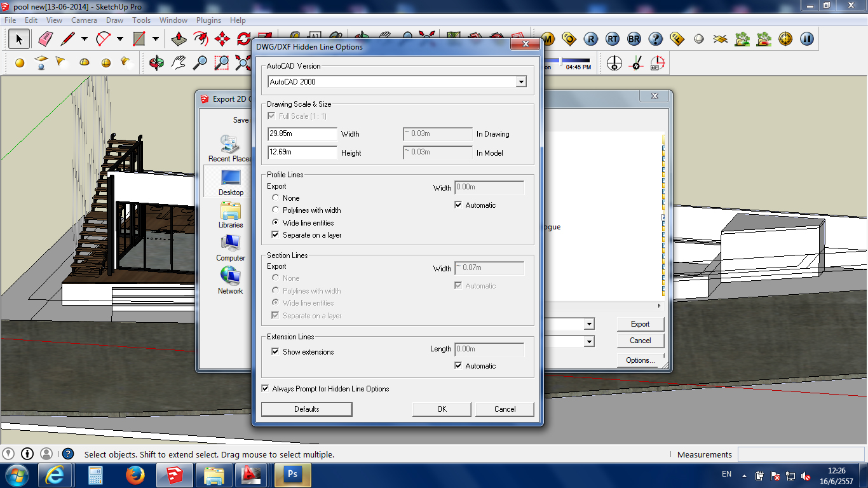Viewport: 868px width, 488px height.
Task: Open the File menu
Action: point(10,20)
